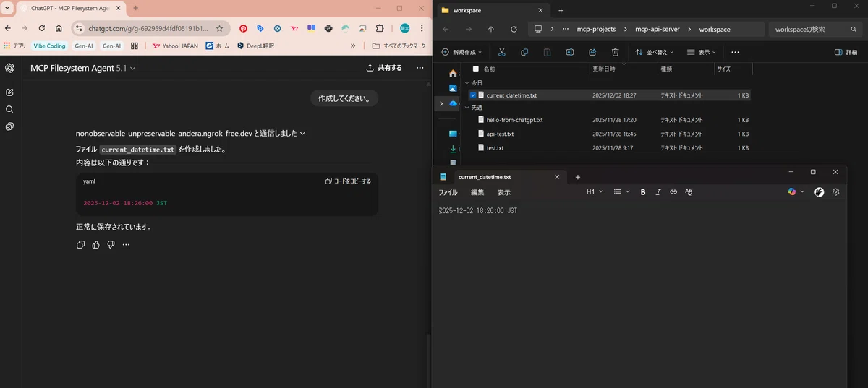Click mcp-api-server in the Explorer breadcrumb

(658, 30)
